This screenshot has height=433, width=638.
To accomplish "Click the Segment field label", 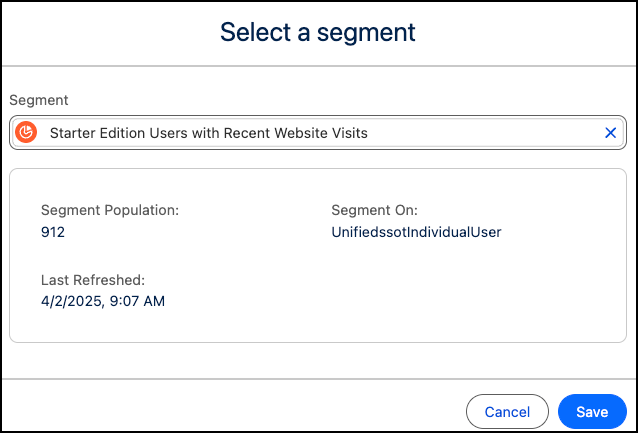I will point(39,100).
